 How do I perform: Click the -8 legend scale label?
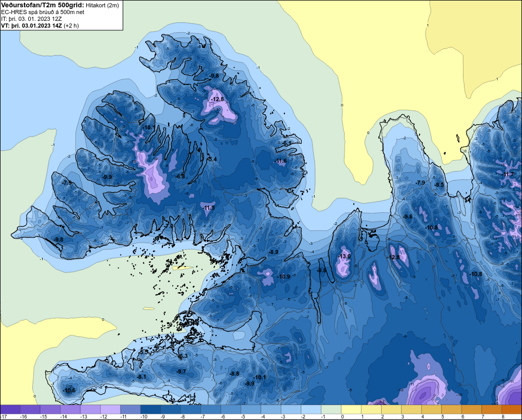[182, 417]
